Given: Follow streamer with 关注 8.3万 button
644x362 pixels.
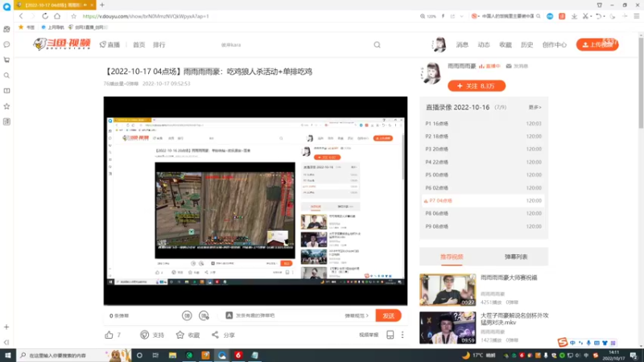Looking at the screenshot, I should point(477,86).
